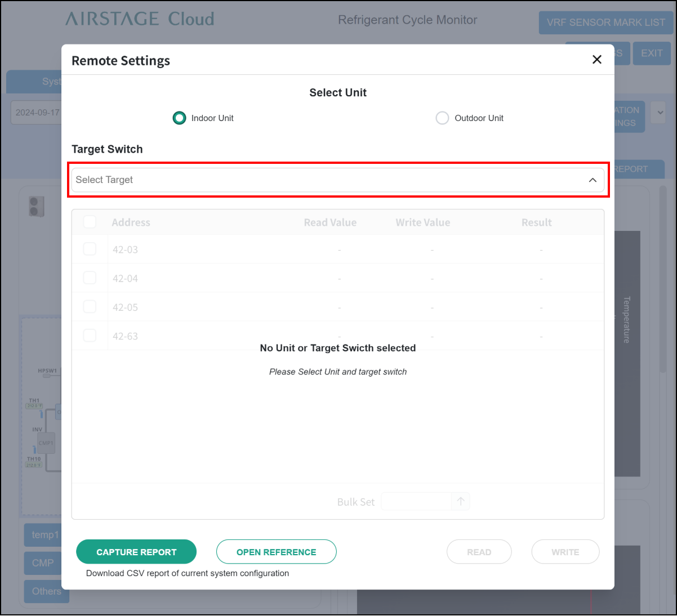Check the select-all Address header checkbox
The height and width of the screenshot is (616, 677).
click(x=90, y=222)
